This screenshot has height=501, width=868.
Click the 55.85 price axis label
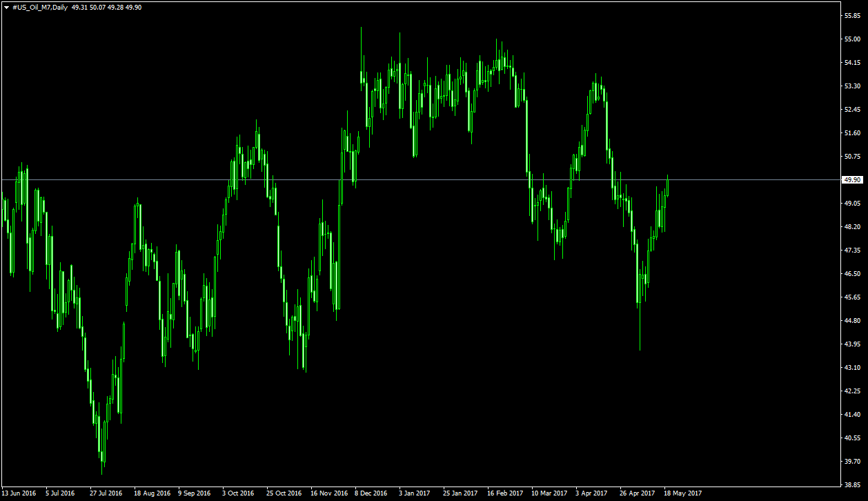coord(852,15)
